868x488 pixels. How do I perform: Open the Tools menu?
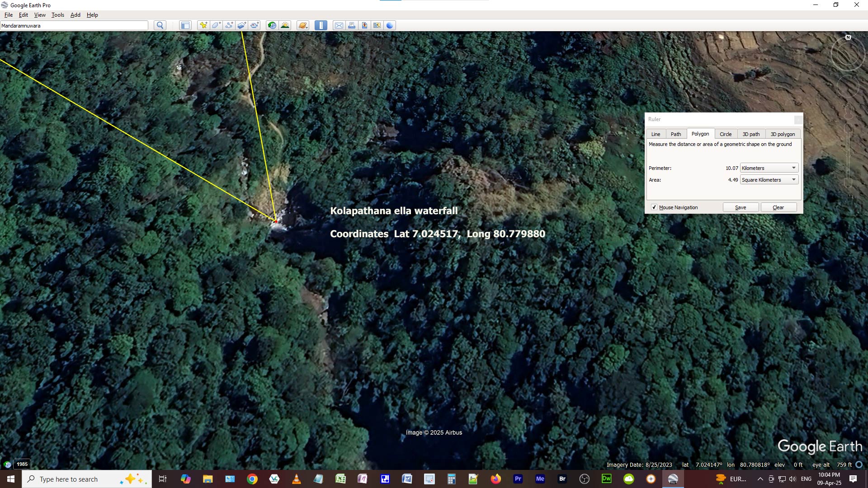click(57, 15)
